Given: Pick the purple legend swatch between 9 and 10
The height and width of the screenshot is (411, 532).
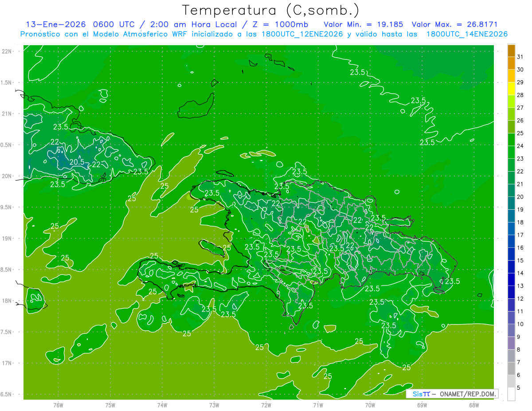Looking at the screenshot, I should (511, 330).
